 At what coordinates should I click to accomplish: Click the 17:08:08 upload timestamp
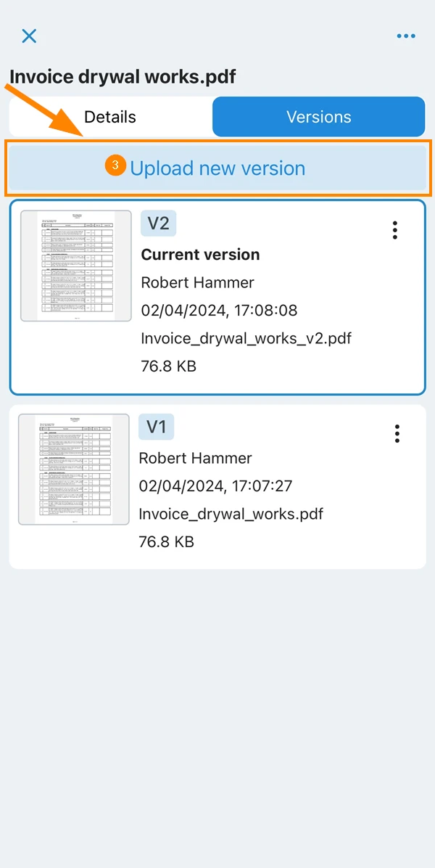click(266, 310)
